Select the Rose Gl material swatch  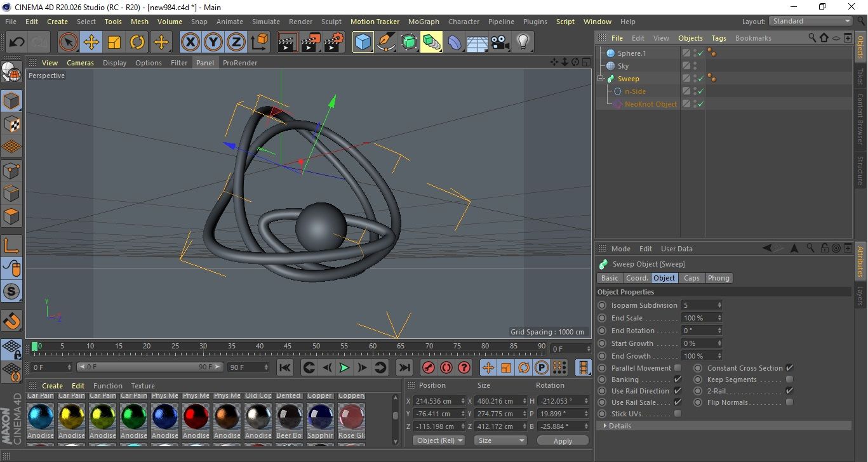pyautogui.click(x=351, y=416)
